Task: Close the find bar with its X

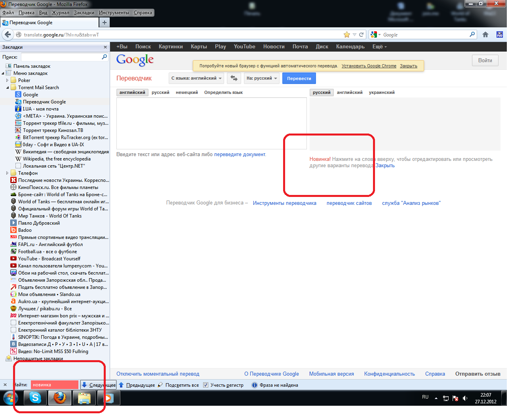Action: pyautogui.click(x=5, y=385)
